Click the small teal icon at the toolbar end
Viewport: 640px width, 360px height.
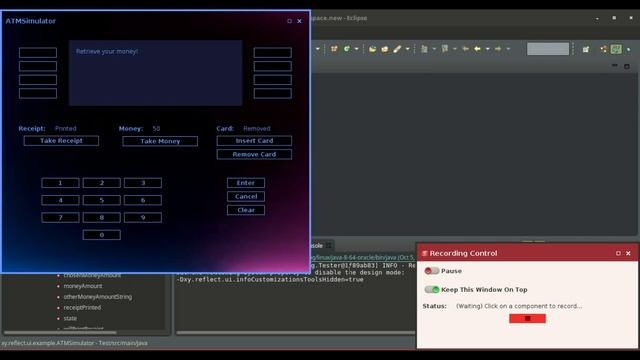(629, 49)
